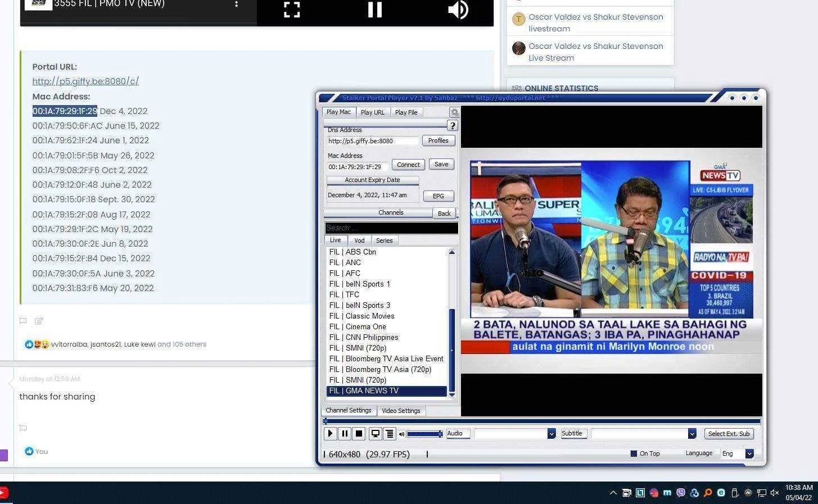
Task: Switch to the Play File tab
Action: (x=406, y=112)
